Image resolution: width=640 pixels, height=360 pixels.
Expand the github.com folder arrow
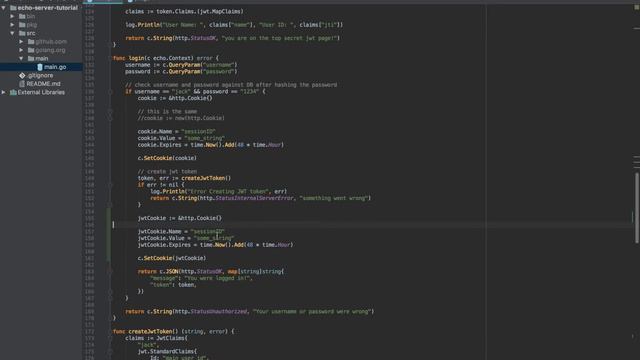coord(21,42)
